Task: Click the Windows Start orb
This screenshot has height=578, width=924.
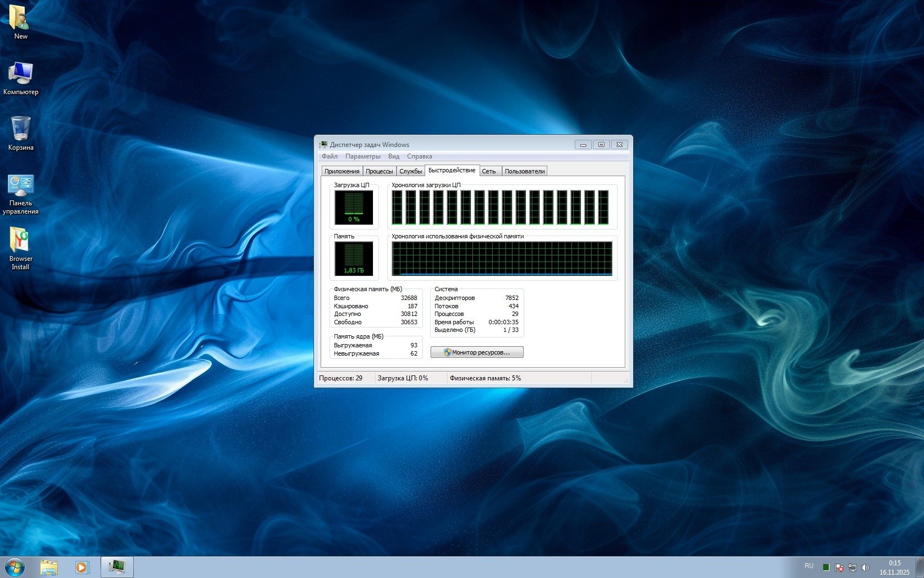Action: point(15,567)
